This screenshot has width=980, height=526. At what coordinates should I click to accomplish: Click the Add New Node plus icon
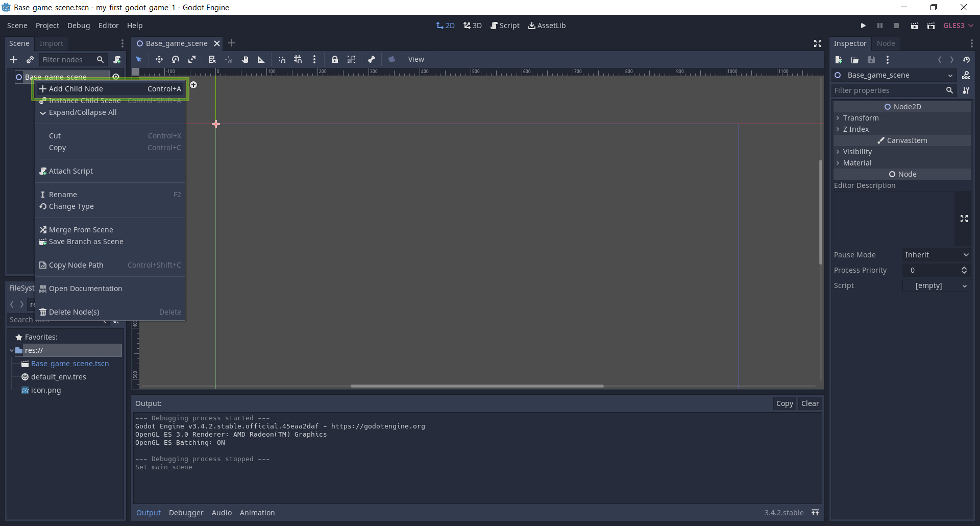pyautogui.click(x=14, y=60)
